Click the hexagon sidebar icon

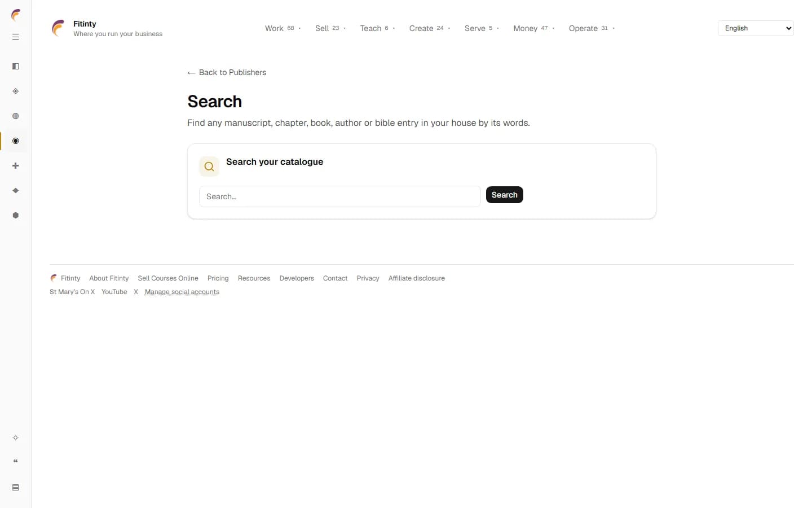pos(16,216)
